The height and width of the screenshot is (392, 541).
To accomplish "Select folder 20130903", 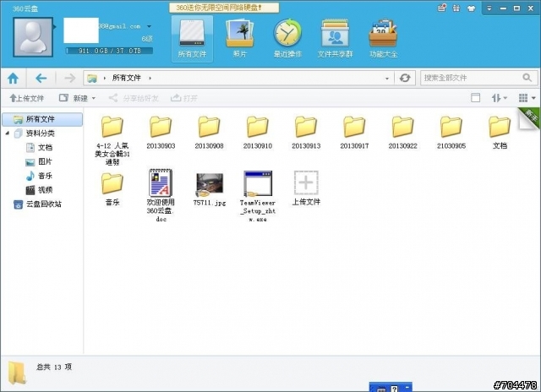I will point(161,133).
